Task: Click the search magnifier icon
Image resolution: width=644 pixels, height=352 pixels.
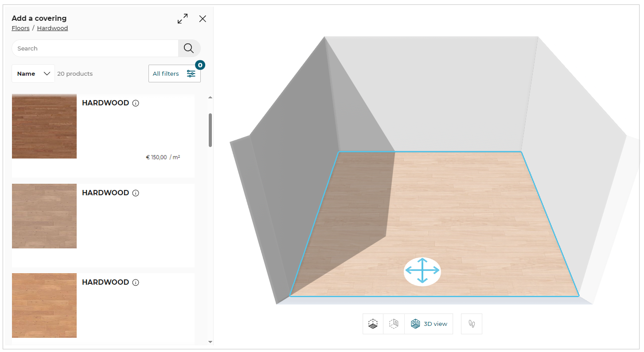Action: [189, 48]
